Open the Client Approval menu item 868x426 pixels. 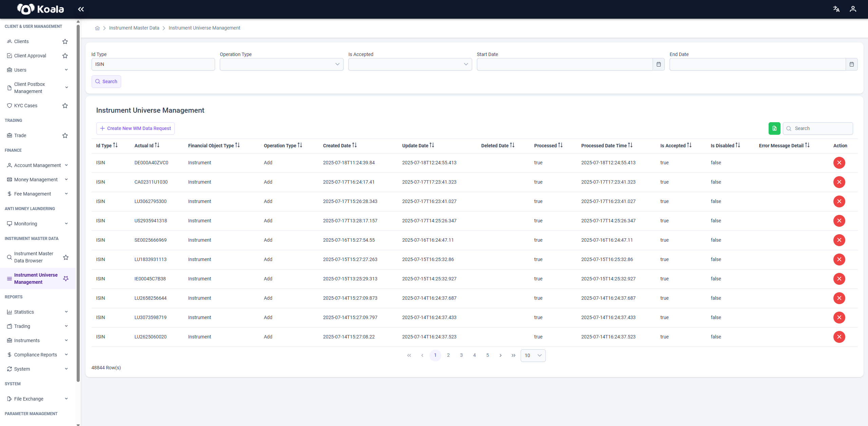(30, 56)
